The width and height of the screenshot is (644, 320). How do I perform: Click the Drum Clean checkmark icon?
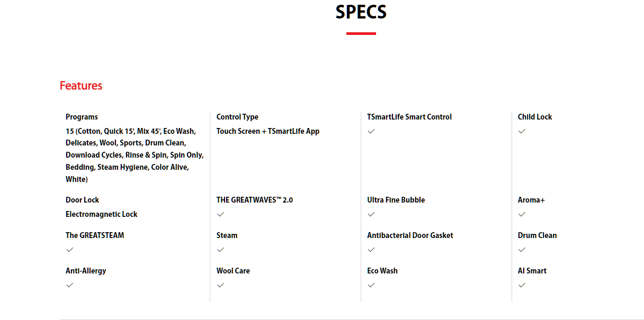(x=522, y=250)
